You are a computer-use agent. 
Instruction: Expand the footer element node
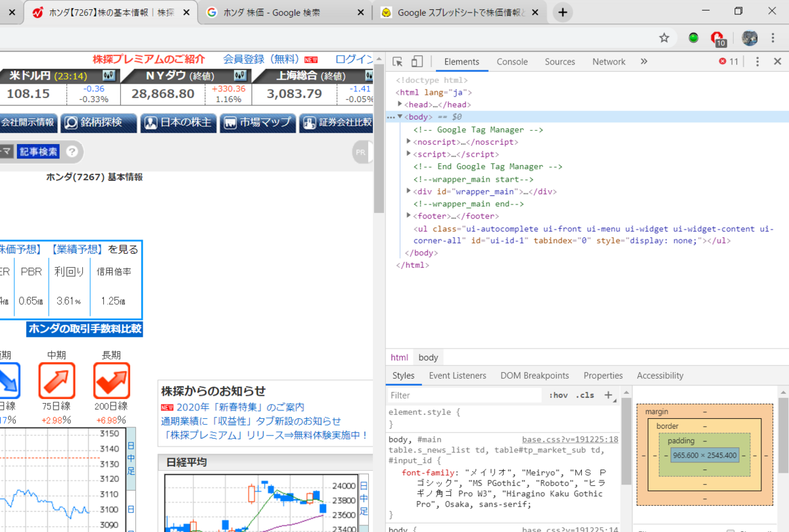[409, 216]
